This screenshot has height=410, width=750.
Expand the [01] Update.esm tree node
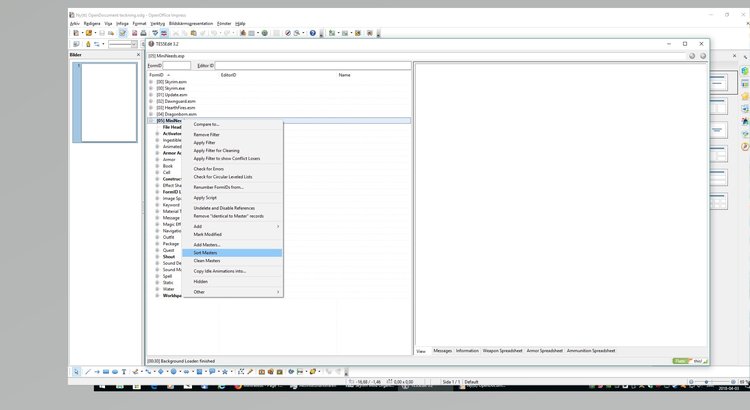point(151,95)
